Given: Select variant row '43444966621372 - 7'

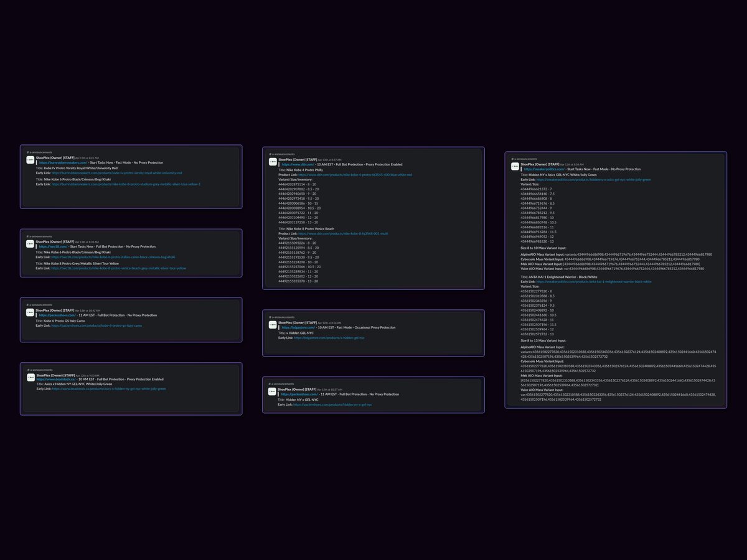Looking at the screenshot, I should pyautogui.click(x=536, y=189).
